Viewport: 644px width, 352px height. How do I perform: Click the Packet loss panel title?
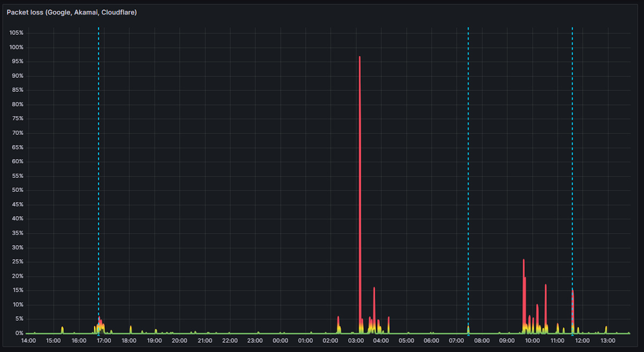(x=71, y=12)
